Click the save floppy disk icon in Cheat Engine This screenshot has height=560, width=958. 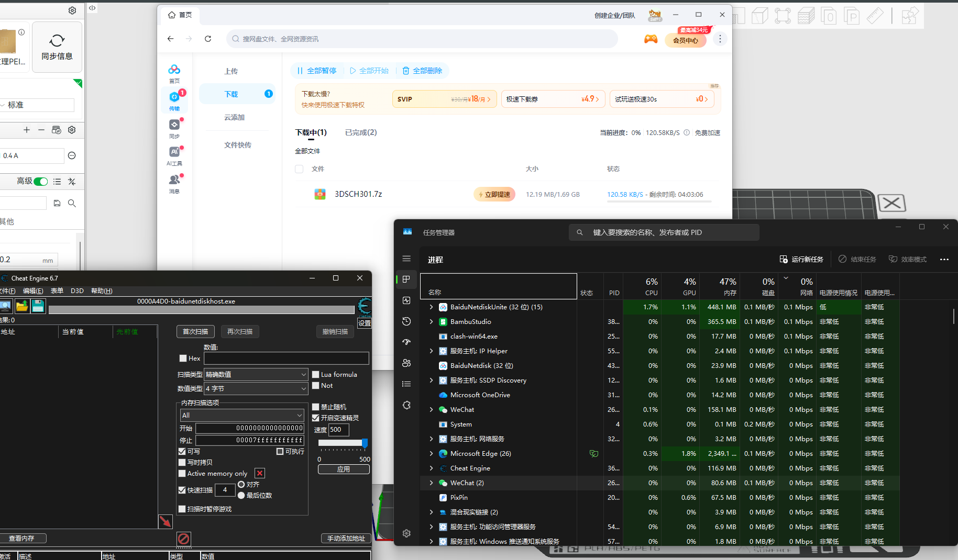point(38,306)
